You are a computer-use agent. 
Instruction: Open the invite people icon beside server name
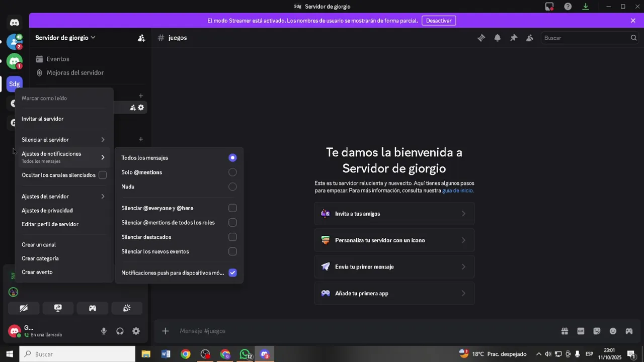click(x=141, y=38)
